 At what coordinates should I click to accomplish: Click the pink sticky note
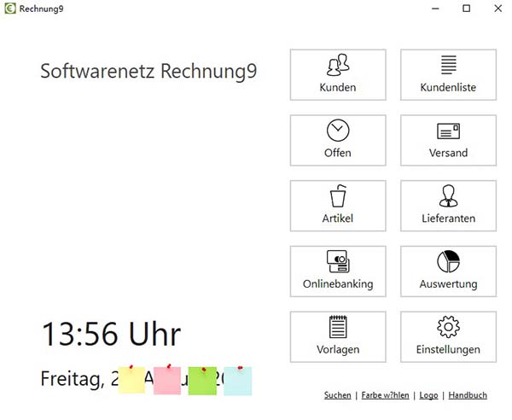coord(167,380)
